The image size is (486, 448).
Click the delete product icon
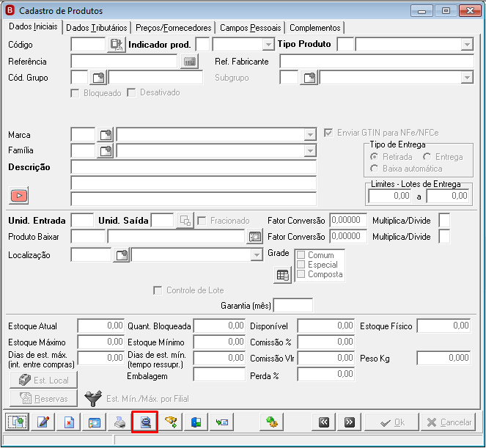tap(69, 422)
